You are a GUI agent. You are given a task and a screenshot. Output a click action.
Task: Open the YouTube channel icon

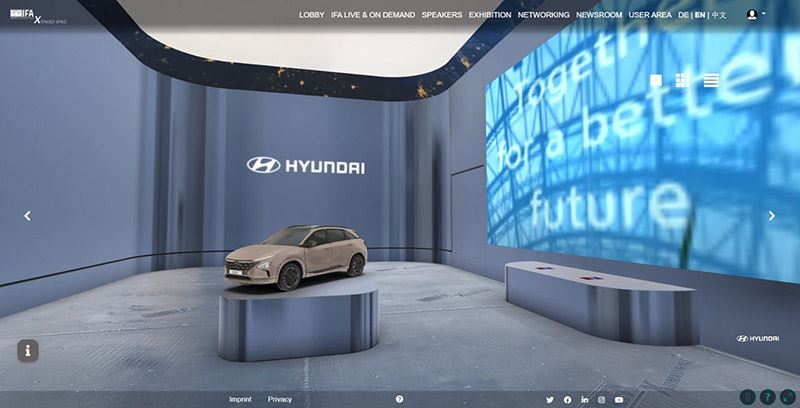(619, 400)
